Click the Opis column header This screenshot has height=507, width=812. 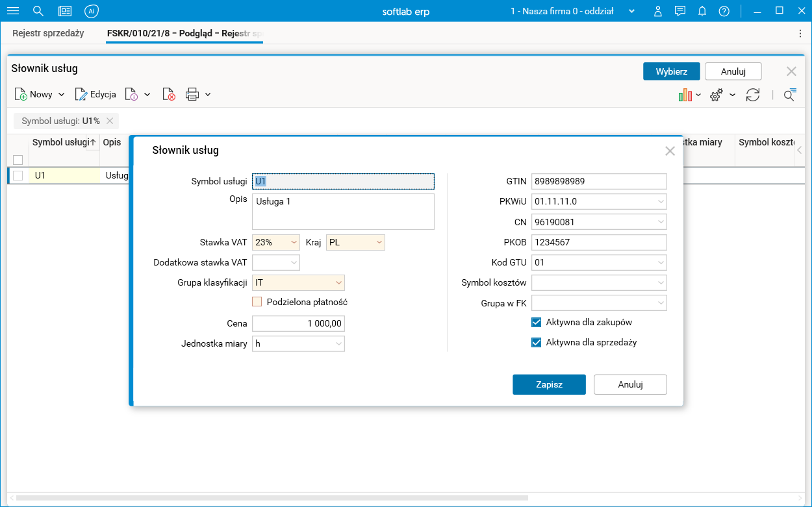click(112, 143)
